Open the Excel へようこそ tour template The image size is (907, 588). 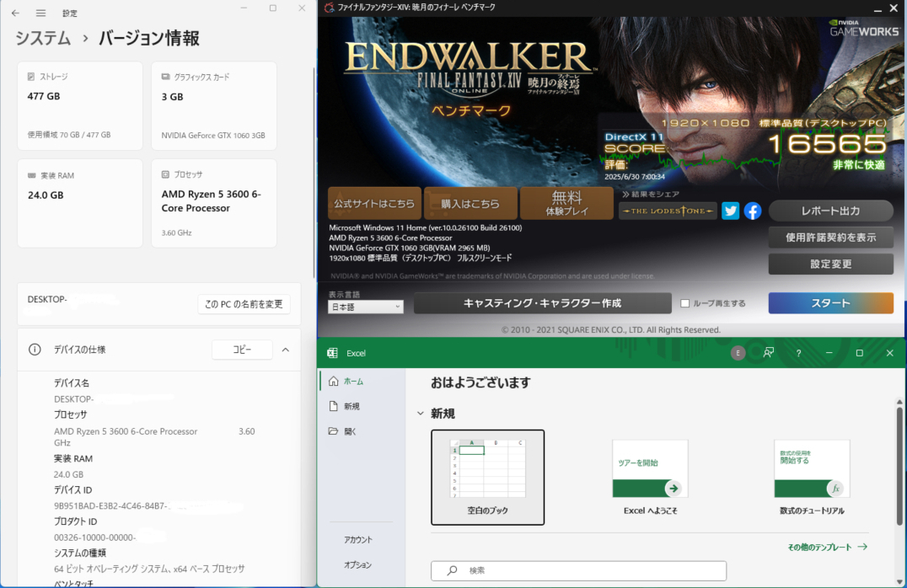(x=650, y=477)
